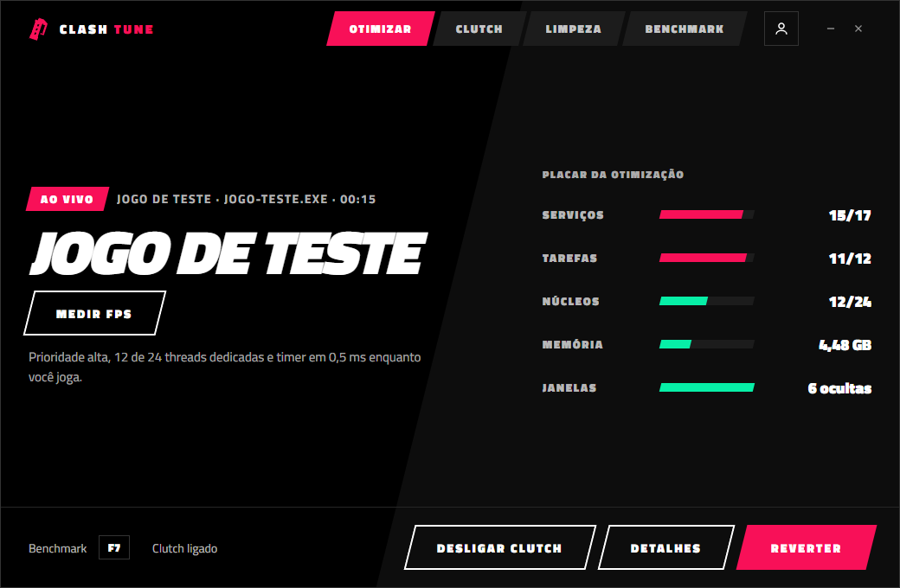Click the Clash Tune logo icon

(x=38, y=29)
